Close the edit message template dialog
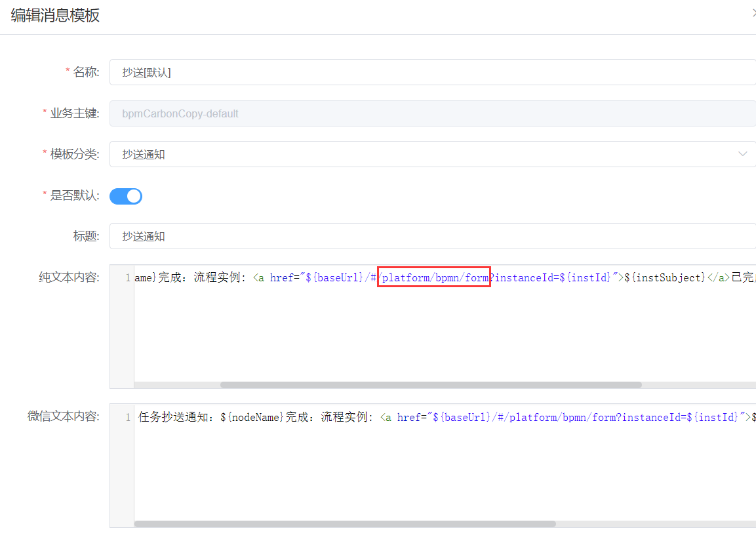The height and width of the screenshot is (539, 756). 753,13
